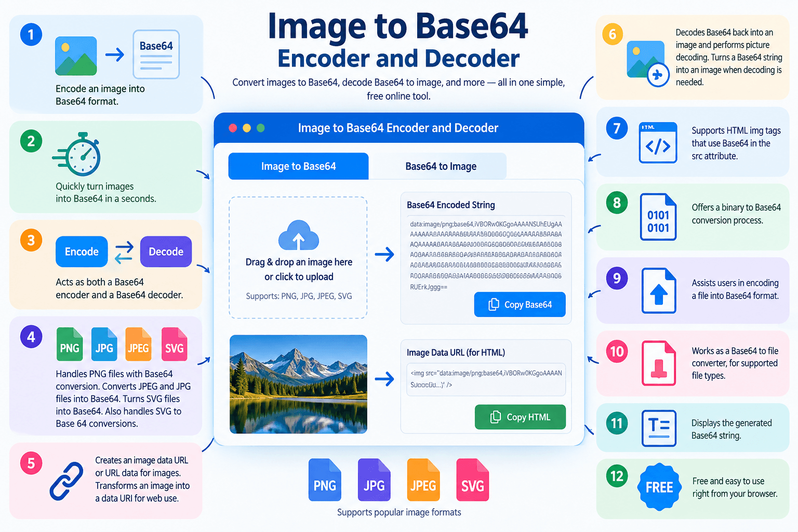Click the 0101 binary file icon

click(x=658, y=217)
